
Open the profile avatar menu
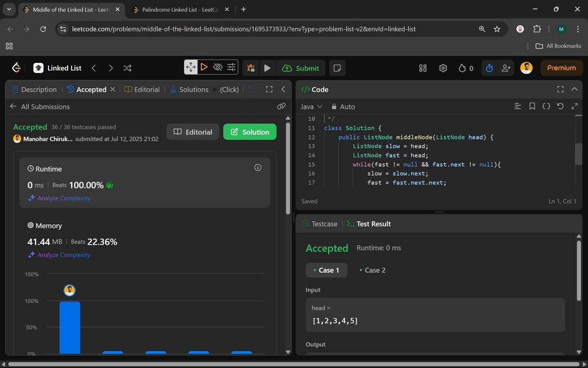click(x=526, y=68)
